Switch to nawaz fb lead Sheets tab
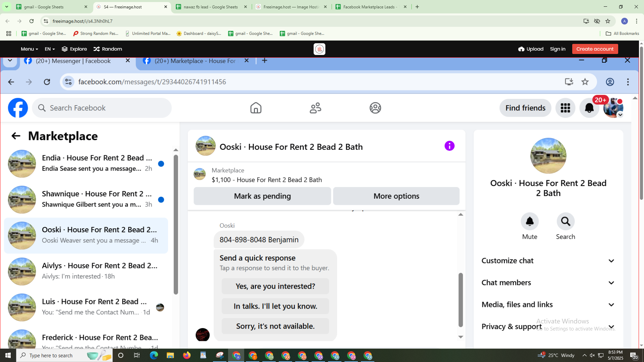The height and width of the screenshot is (362, 644). click(x=211, y=7)
